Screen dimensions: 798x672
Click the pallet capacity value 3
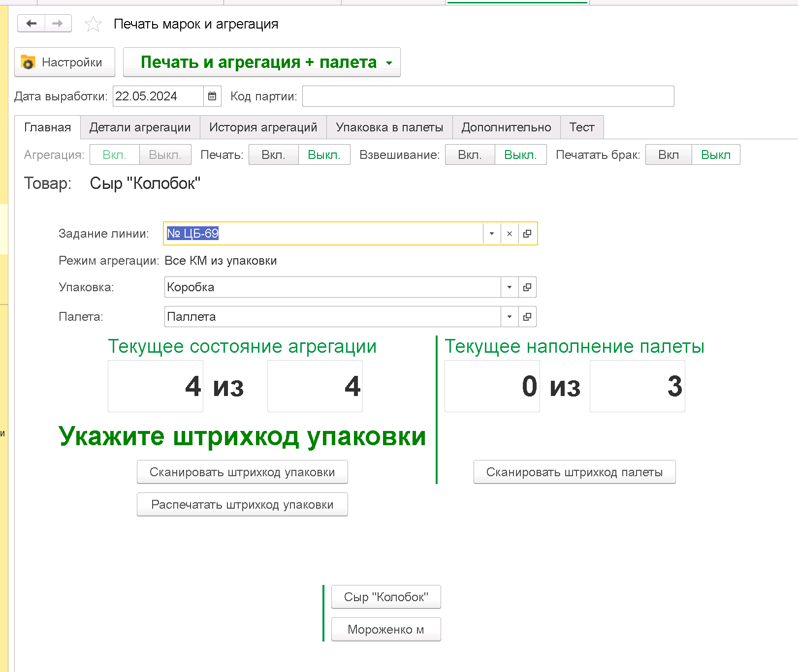click(637, 386)
